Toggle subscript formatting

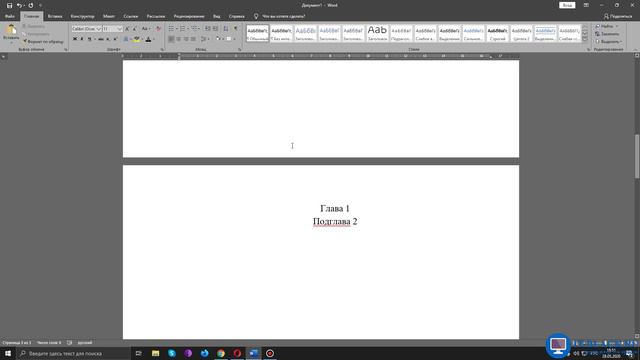tap(108, 39)
